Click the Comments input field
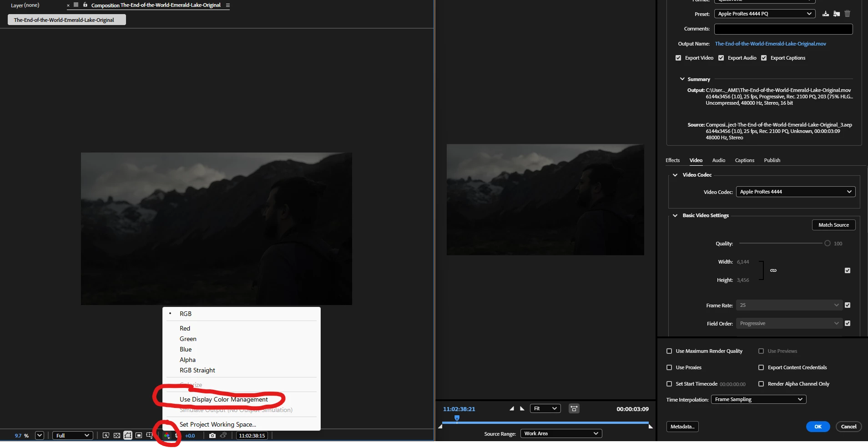The width and height of the screenshot is (868, 448). click(783, 29)
